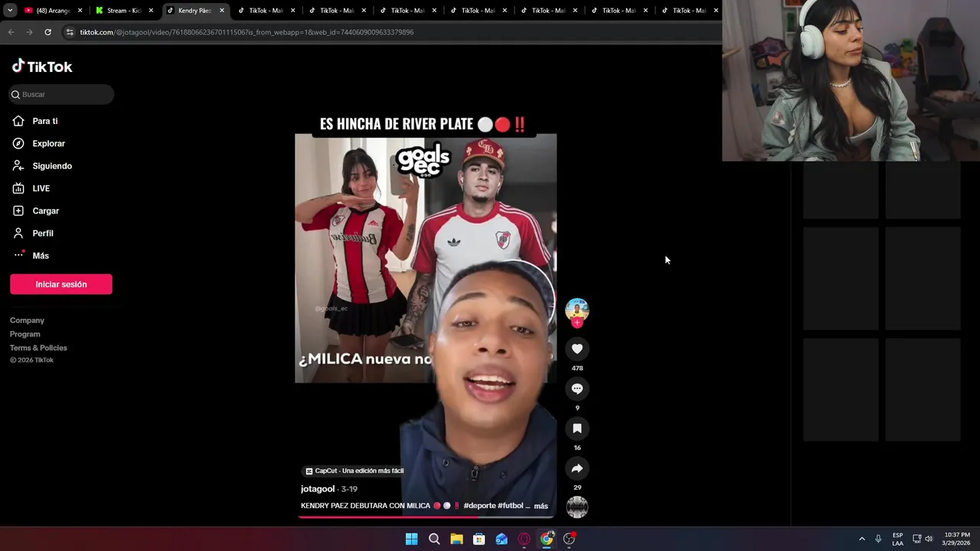Screen dimensions: 980x551
Task: Open Windows taskbar search
Action: tap(434, 539)
